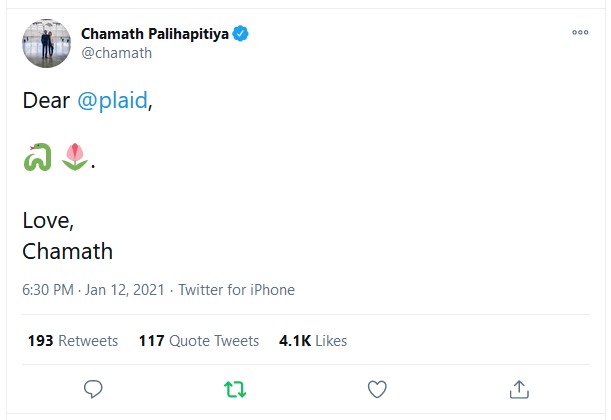Click the Love, line of the tweet
This screenshot has width=611, height=420.
tap(47, 220)
